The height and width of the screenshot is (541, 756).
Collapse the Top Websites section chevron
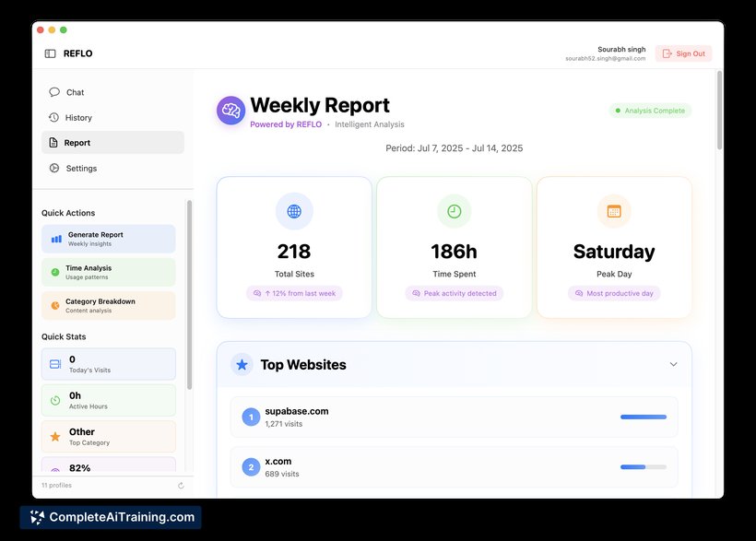(x=674, y=364)
